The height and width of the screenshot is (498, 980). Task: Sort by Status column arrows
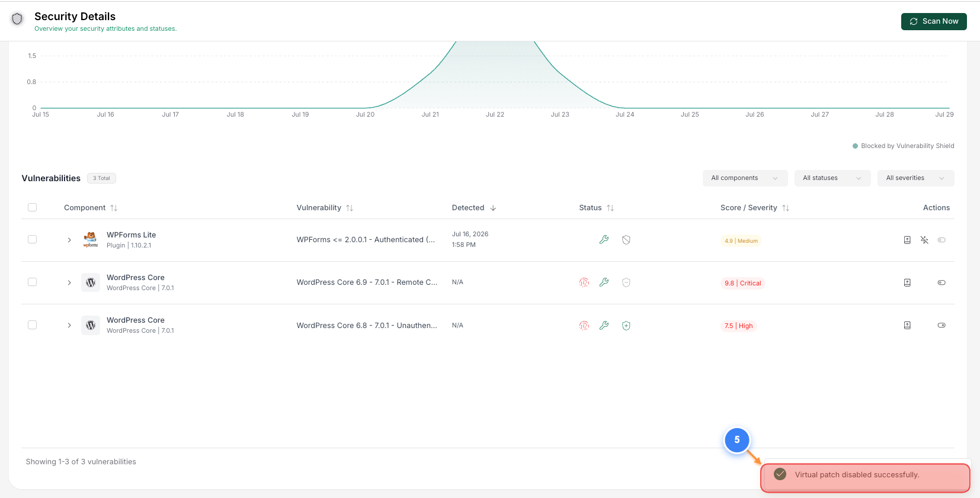pos(610,208)
